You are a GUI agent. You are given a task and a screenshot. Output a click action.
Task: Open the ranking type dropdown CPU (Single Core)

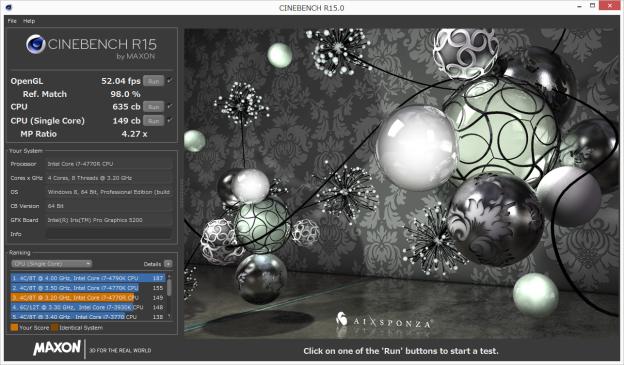click(x=51, y=264)
